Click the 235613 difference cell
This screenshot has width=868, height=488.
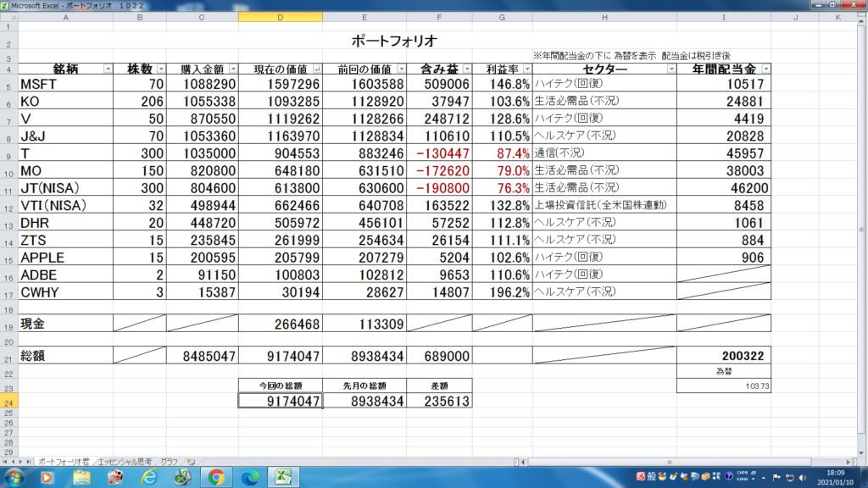tap(439, 401)
